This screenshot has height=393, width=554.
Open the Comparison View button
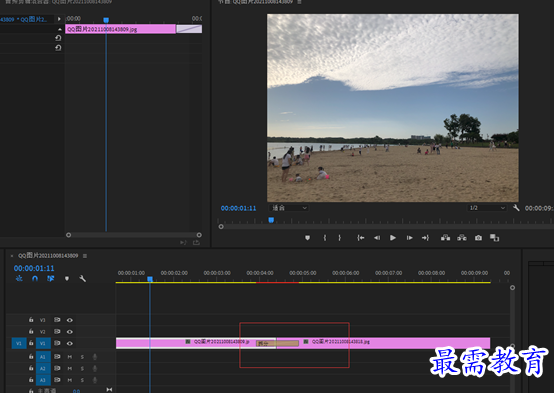point(495,238)
